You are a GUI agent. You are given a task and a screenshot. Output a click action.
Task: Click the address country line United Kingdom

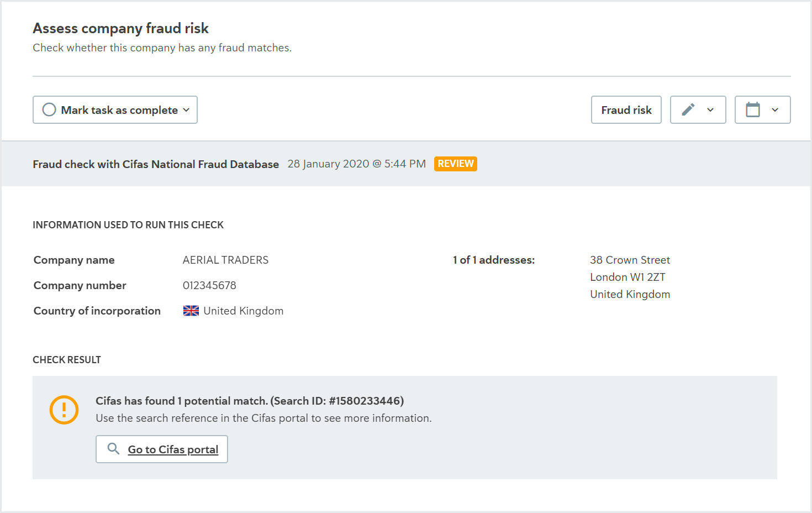(630, 294)
